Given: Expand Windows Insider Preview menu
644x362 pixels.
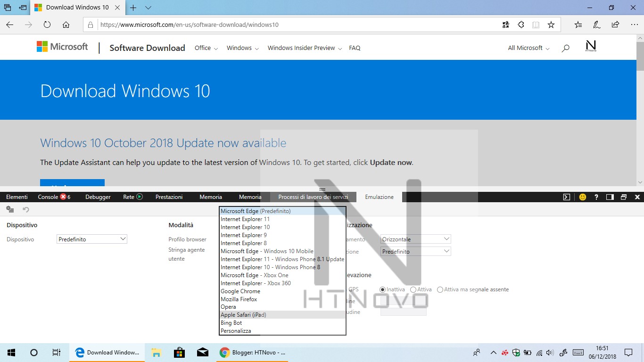Looking at the screenshot, I should pyautogui.click(x=305, y=48).
